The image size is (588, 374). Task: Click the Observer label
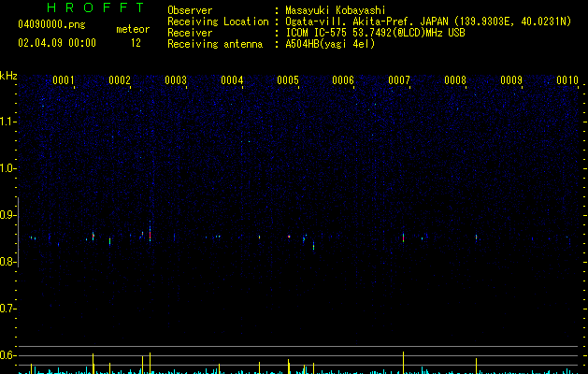(x=190, y=10)
